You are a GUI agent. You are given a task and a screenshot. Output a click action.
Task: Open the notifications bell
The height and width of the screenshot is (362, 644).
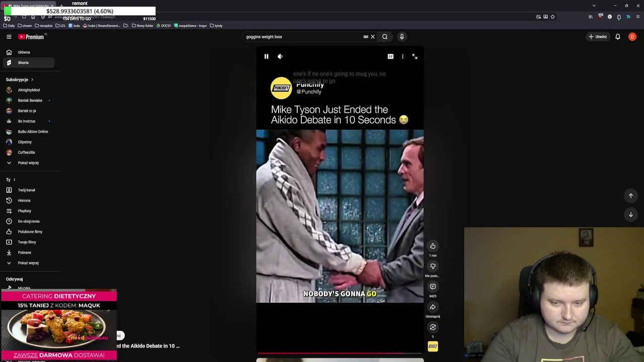click(x=618, y=37)
